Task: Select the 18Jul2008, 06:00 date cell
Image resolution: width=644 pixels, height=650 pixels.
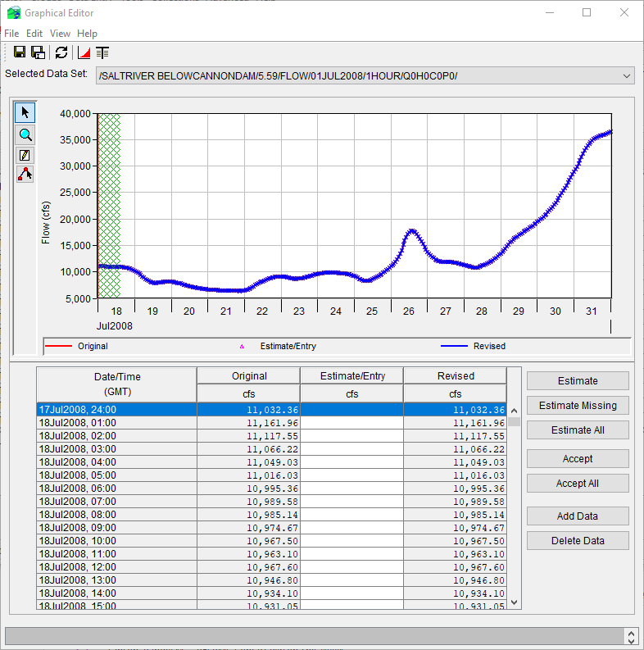Action: 117,489
